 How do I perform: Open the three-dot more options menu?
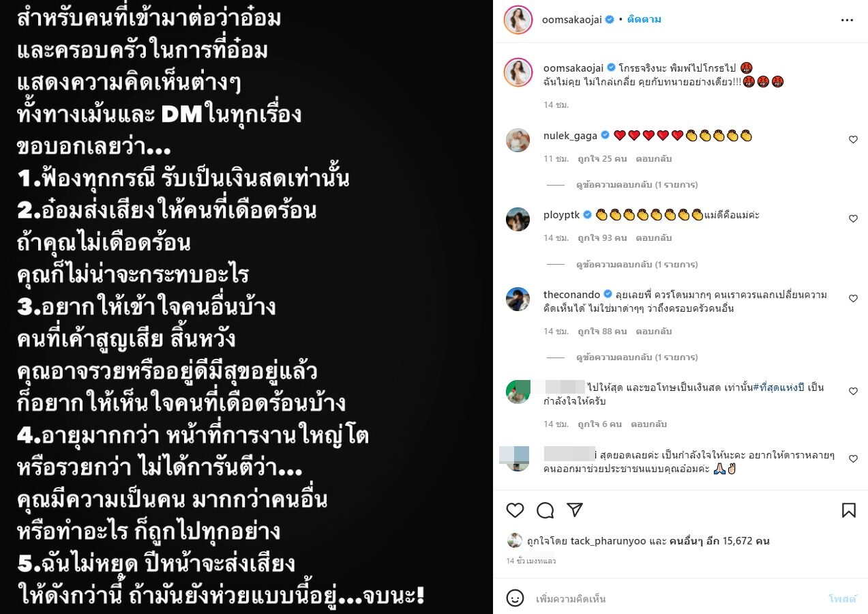pos(847,20)
